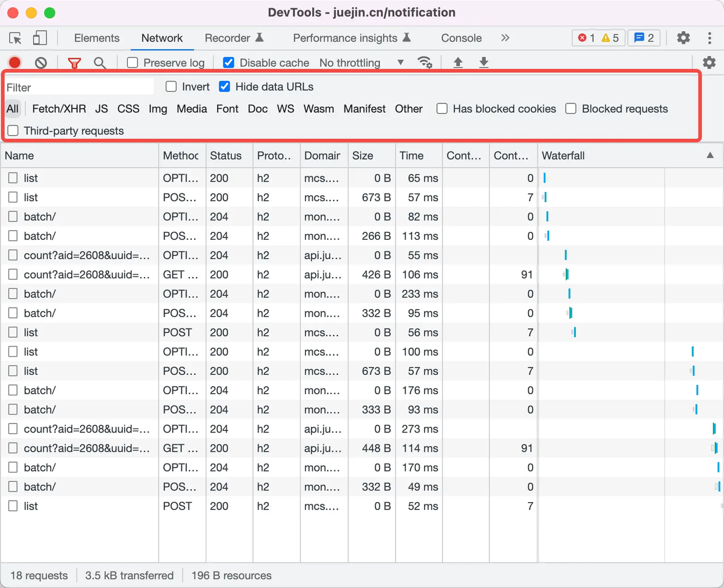Screen dimensions: 724x588
Task: Stop recording network log
Action: click(15, 63)
